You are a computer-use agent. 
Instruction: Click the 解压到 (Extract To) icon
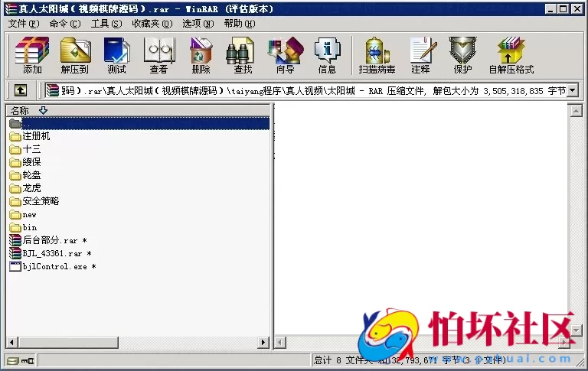[74, 54]
